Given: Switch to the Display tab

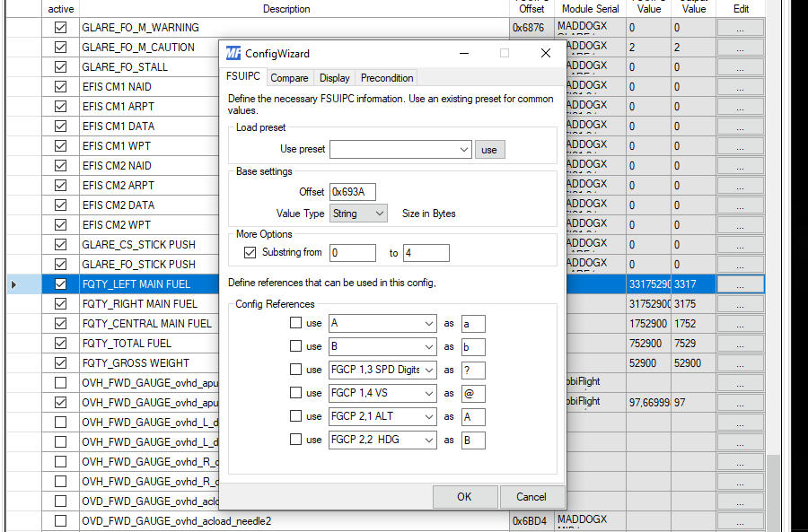Looking at the screenshot, I should pyautogui.click(x=335, y=78).
